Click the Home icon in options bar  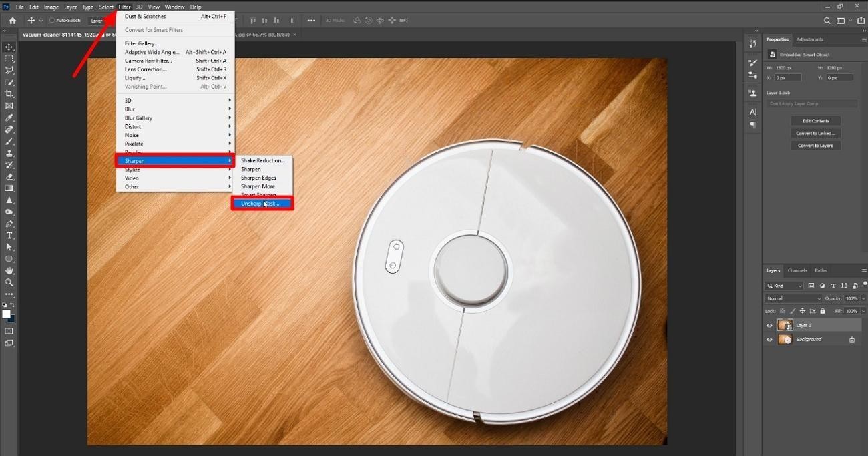pos(12,21)
